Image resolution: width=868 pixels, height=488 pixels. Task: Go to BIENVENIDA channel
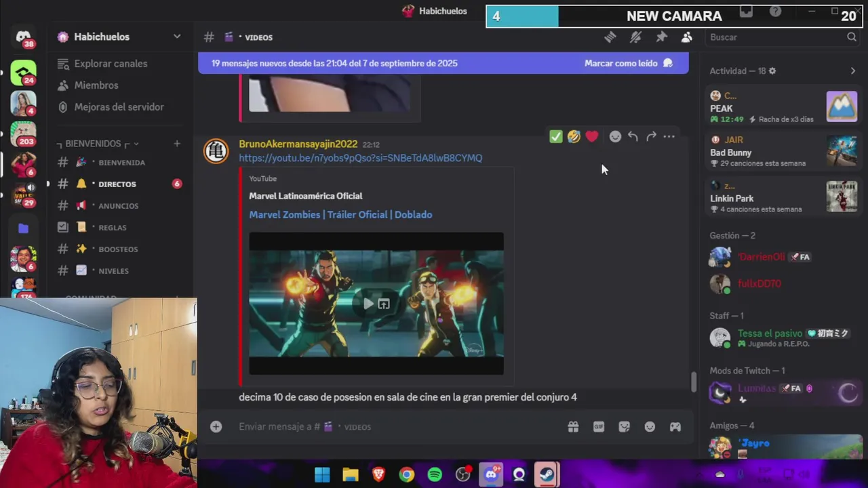pos(119,163)
